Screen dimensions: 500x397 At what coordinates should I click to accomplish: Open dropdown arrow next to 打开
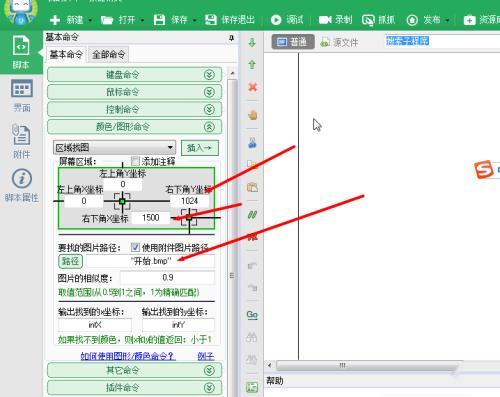point(142,20)
